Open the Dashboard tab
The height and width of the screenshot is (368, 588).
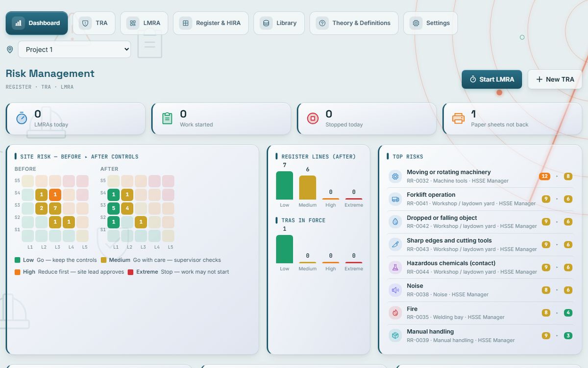(37, 23)
